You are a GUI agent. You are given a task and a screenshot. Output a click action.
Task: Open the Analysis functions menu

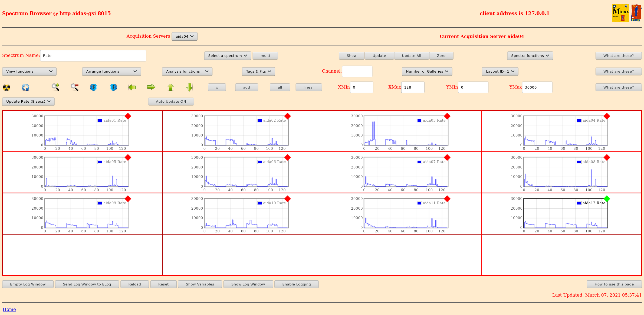click(187, 72)
